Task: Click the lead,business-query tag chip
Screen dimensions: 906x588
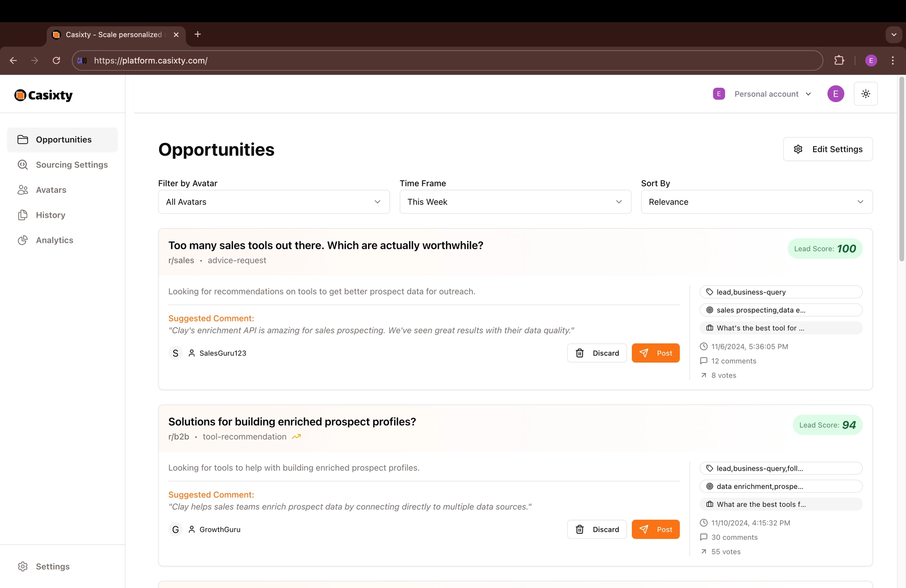Action: pyautogui.click(x=781, y=292)
